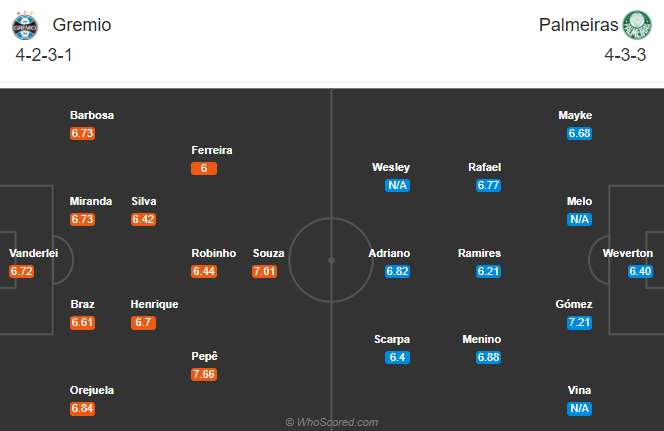Select Pepê's 7.66 rating badge
This screenshot has height=431, width=664.
[204, 374]
